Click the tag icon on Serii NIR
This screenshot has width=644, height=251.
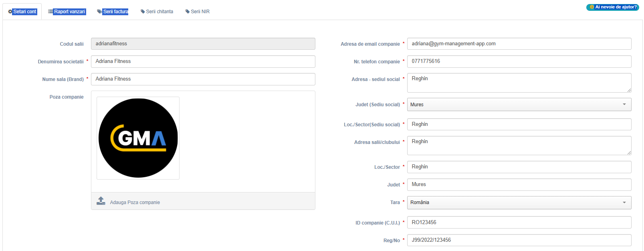point(188,12)
